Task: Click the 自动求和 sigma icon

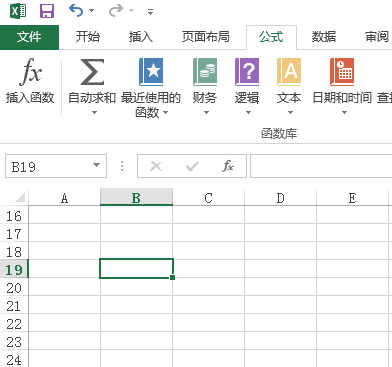Action: tap(92, 72)
